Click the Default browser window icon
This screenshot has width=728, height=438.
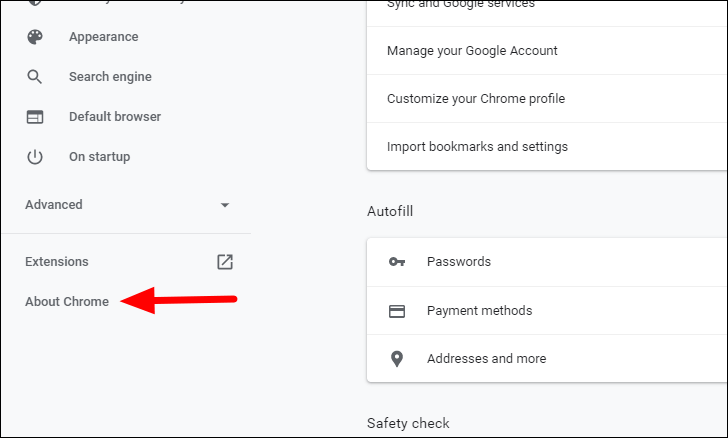tap(35, 117)
